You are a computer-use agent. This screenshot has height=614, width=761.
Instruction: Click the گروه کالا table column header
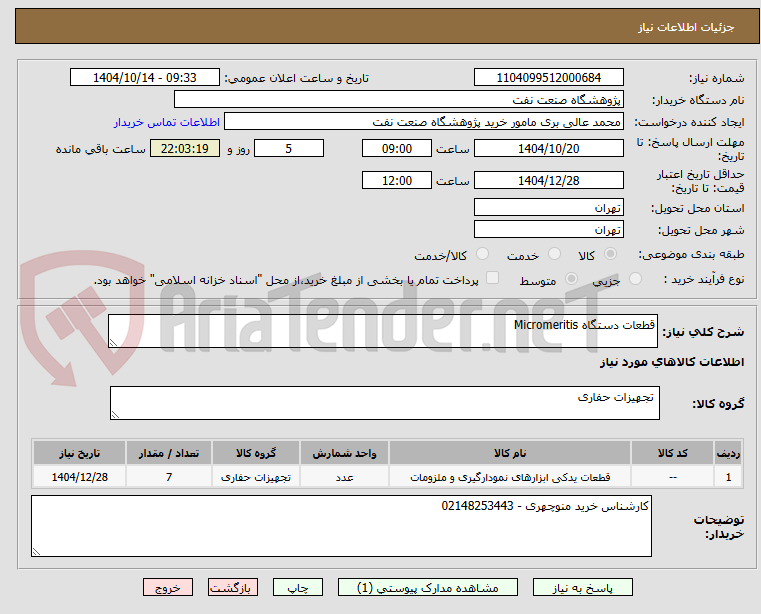(x=256, y=453)
